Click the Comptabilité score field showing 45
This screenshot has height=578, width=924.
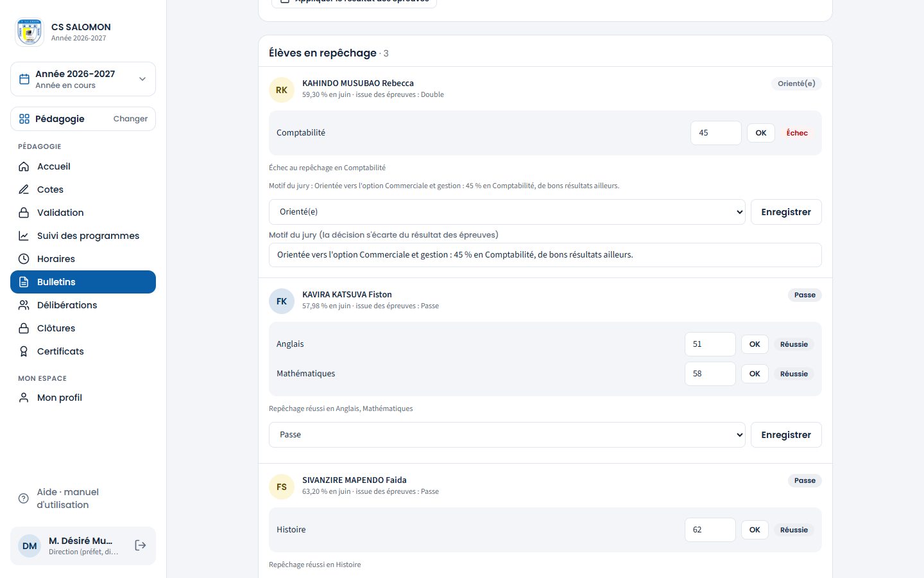click(716, 133)
